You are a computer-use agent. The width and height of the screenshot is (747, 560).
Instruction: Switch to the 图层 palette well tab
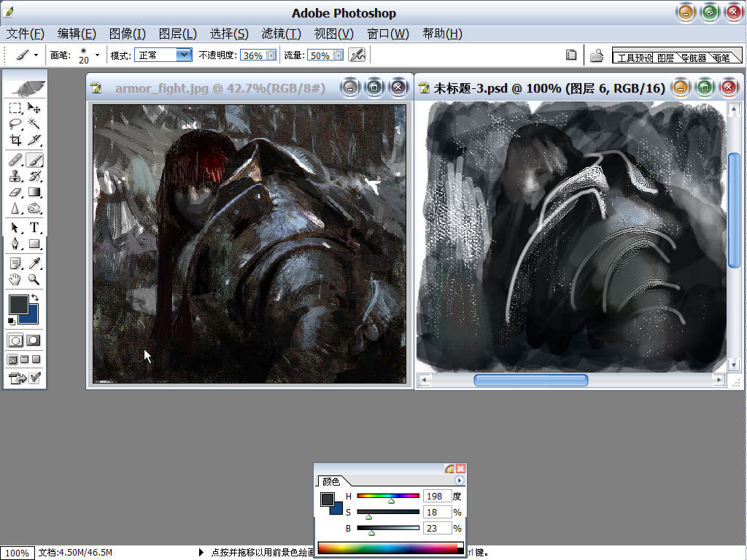point(665,58)
